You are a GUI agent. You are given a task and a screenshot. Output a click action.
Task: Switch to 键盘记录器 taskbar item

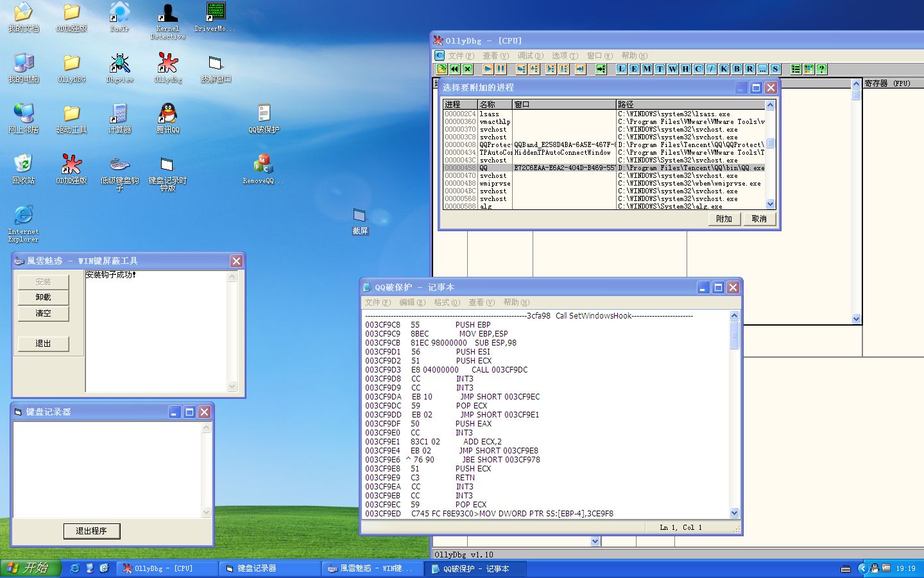click(269, 568)
